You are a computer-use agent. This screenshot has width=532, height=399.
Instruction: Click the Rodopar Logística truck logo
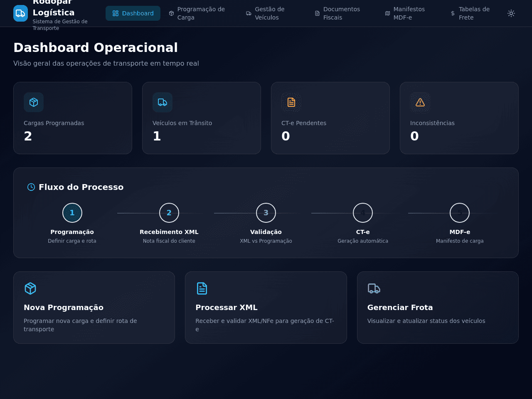(20, 13)
